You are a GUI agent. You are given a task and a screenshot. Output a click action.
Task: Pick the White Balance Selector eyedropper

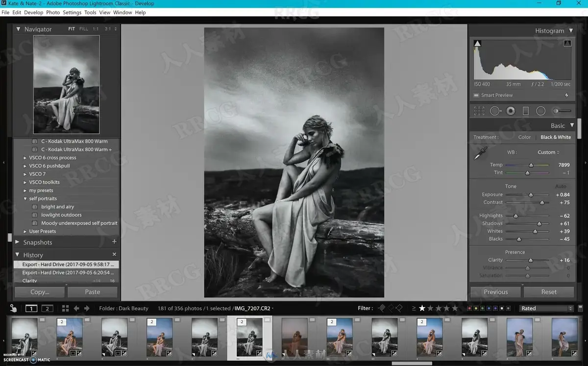[480, 153]
